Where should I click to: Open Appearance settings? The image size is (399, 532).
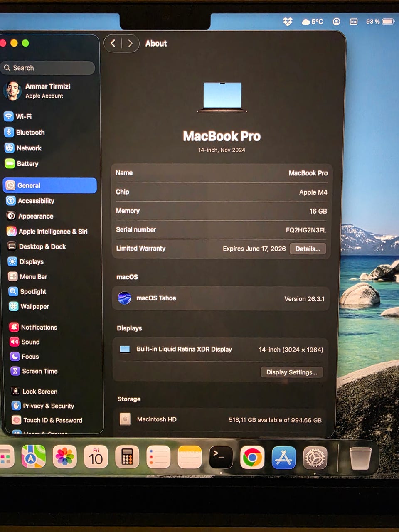30,216
